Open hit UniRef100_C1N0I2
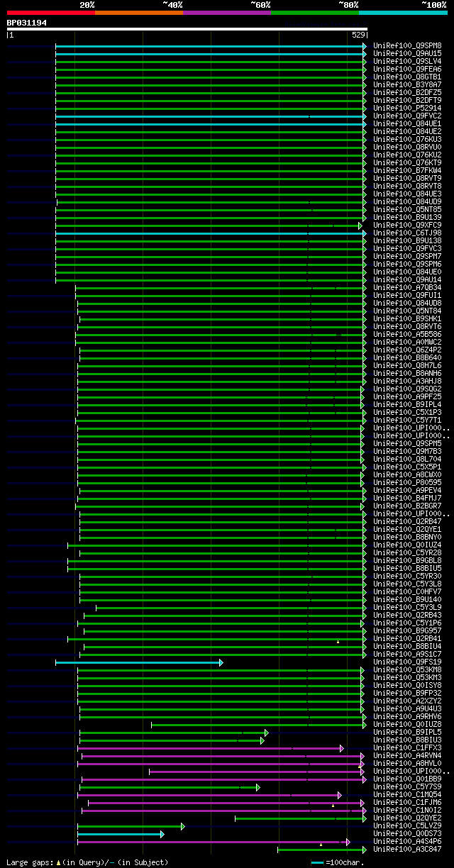Image resolution: width=454 pixels, height=868 pixels. [407, 810]
